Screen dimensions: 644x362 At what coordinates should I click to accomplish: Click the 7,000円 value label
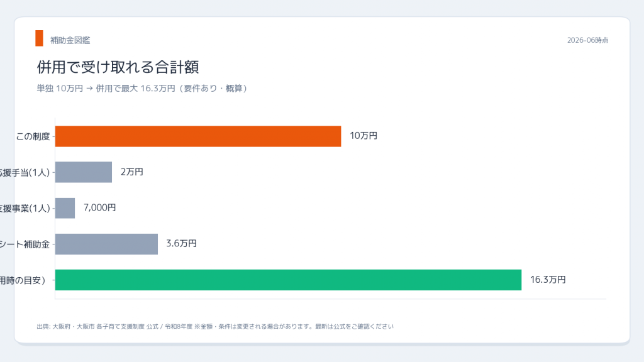(x=100, y=207)
